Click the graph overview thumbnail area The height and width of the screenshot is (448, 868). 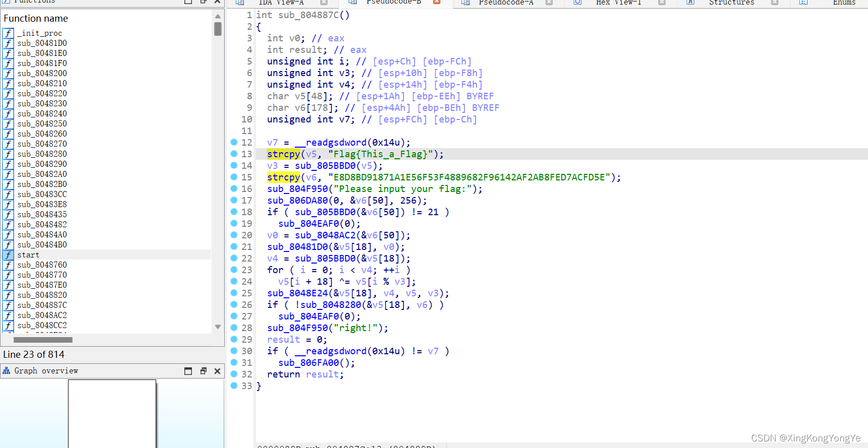pyautogui.click(x=112, y=413)
